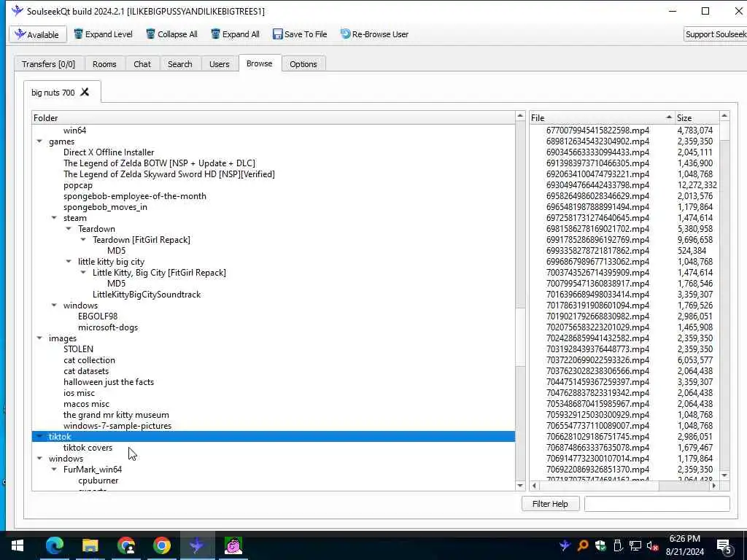Select the grand mr kitty museum folder
The image size is (747, 560).
pos(116,415)
